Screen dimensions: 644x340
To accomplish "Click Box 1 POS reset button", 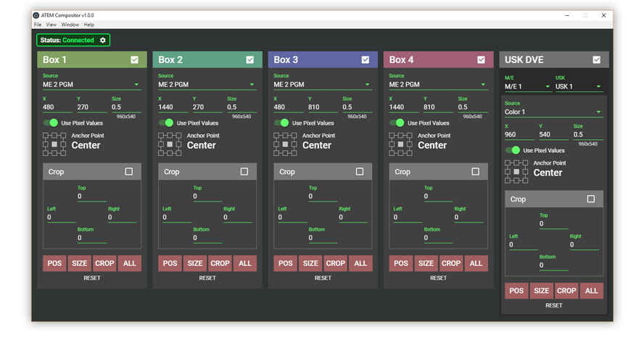I will tap(54, 263).
